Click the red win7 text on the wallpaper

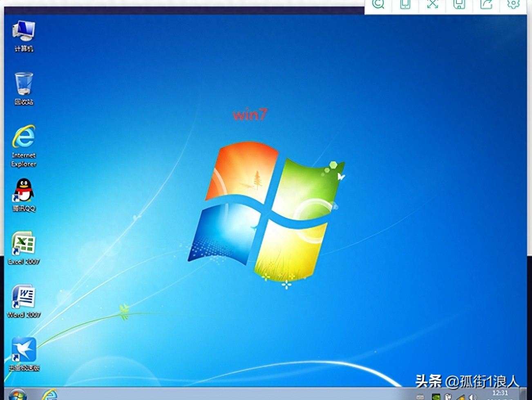(250, 115)
